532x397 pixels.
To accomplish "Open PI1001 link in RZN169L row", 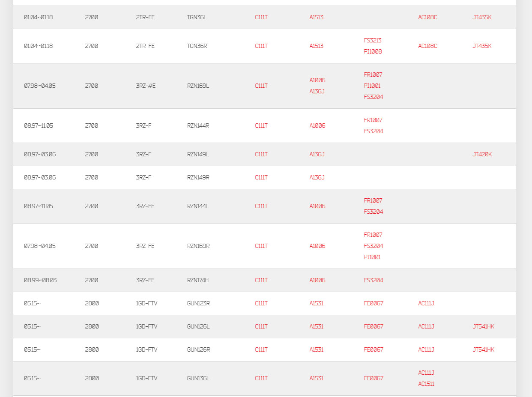I will coord(372,86).
